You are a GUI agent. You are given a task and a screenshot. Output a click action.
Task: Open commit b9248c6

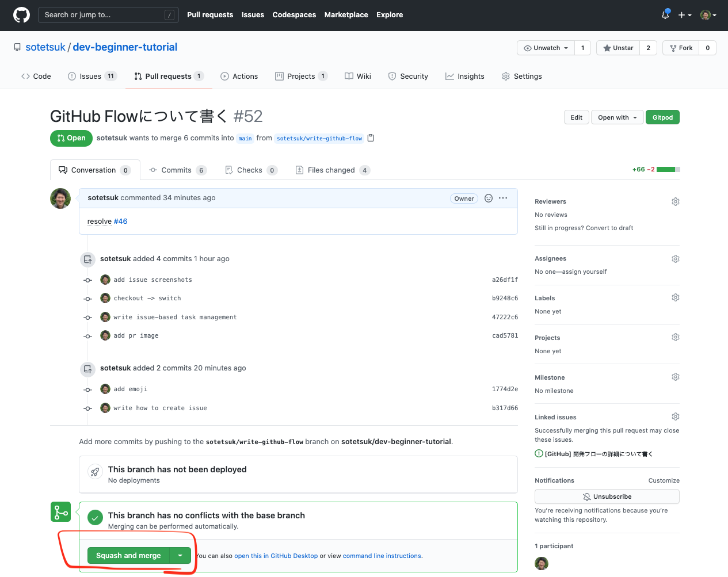pyautogui.click(x=505, y=299)
